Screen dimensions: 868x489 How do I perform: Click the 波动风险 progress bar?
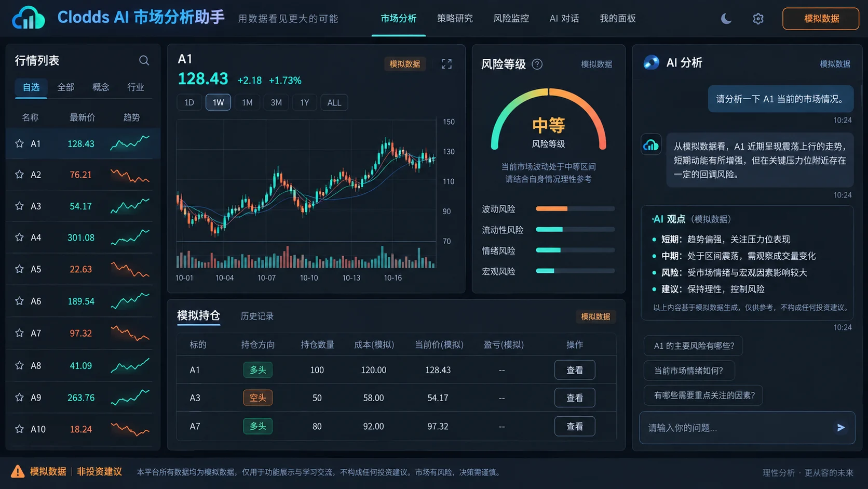(575, 209)
